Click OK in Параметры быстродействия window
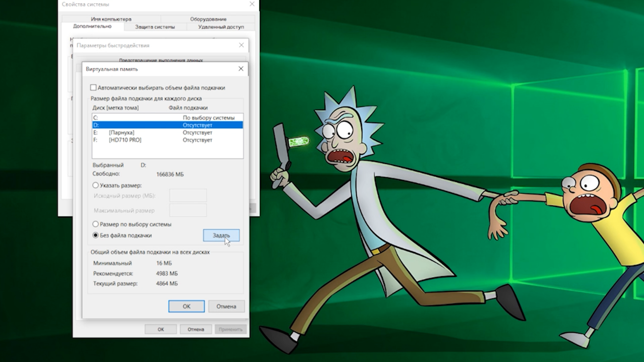 click(161, 329)
